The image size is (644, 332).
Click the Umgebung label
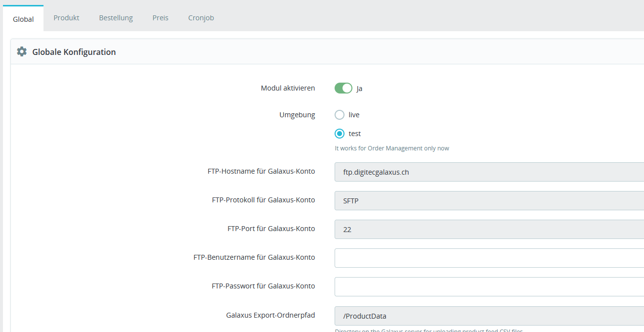pyautogui.click(x=297, y=115)
